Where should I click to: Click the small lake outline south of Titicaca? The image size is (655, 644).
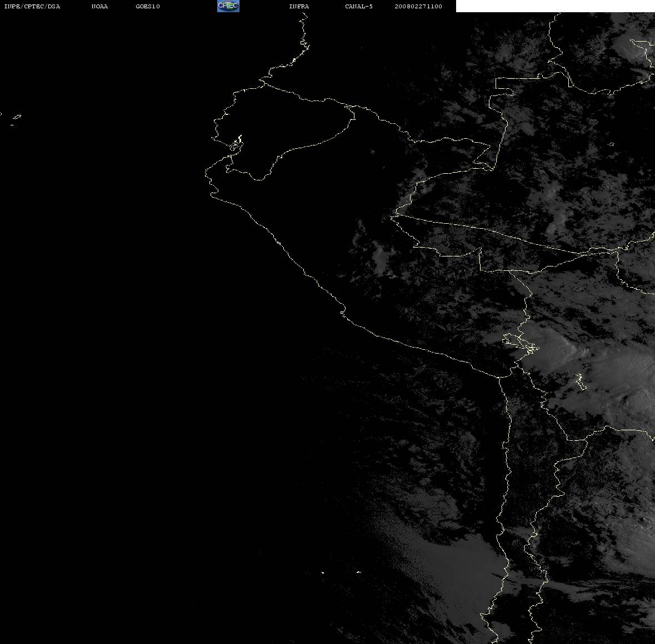click(579, 381)
